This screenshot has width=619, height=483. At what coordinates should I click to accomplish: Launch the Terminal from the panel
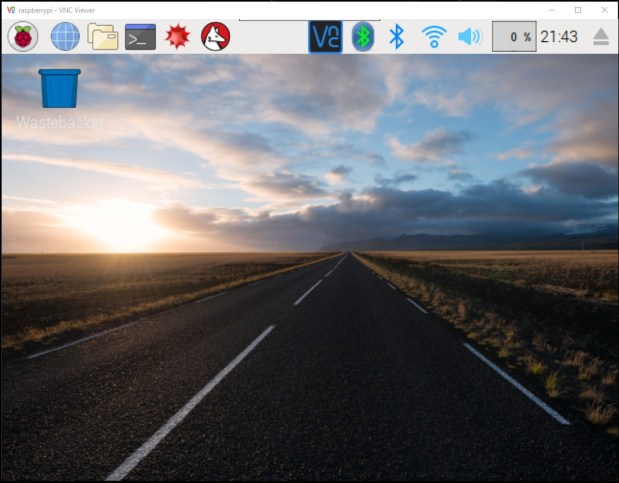pos(140,37)
